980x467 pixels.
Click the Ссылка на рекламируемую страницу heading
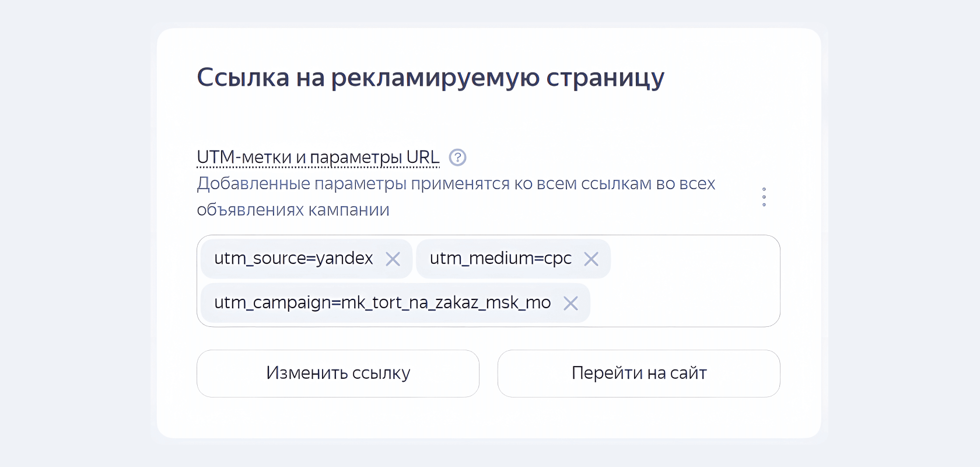coord(430,77)
